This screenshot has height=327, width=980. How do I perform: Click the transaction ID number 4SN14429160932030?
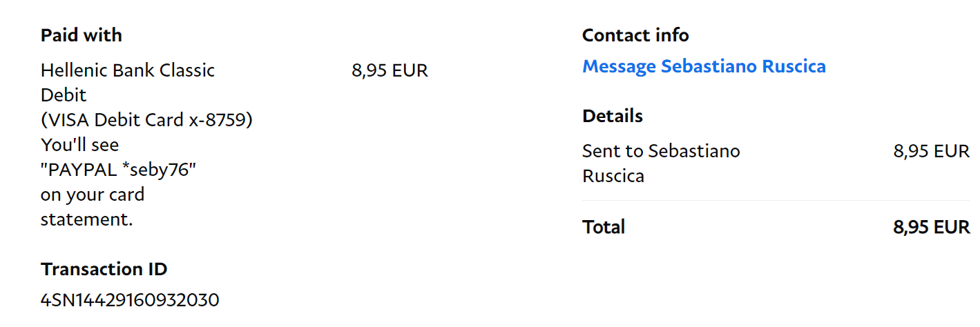[x=130, y=300]
